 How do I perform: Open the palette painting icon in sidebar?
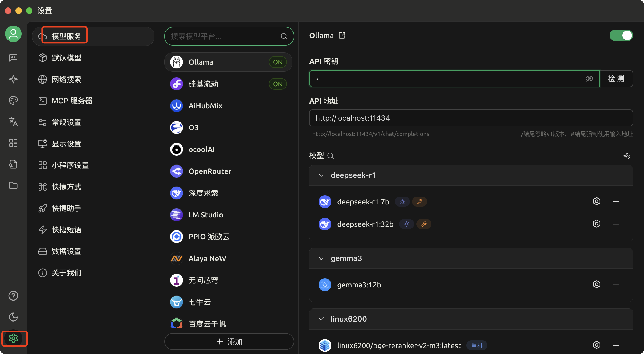[x=13, y=100]
